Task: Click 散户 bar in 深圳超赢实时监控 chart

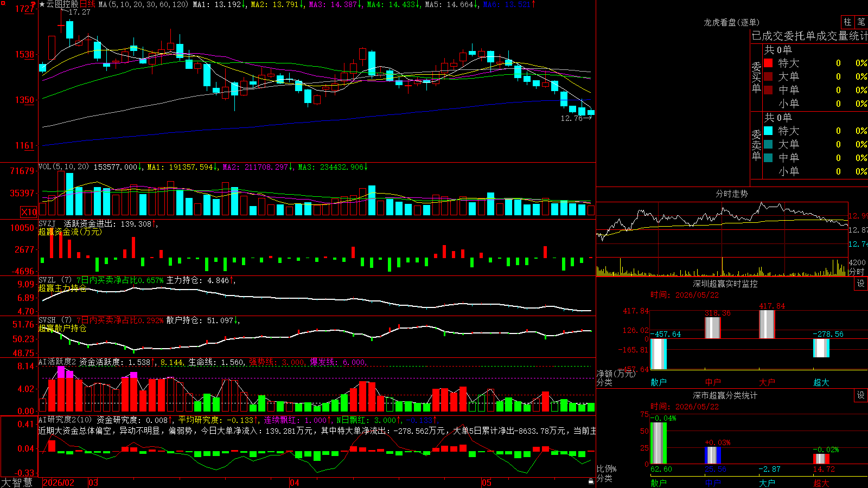Action: coord(659,354)
